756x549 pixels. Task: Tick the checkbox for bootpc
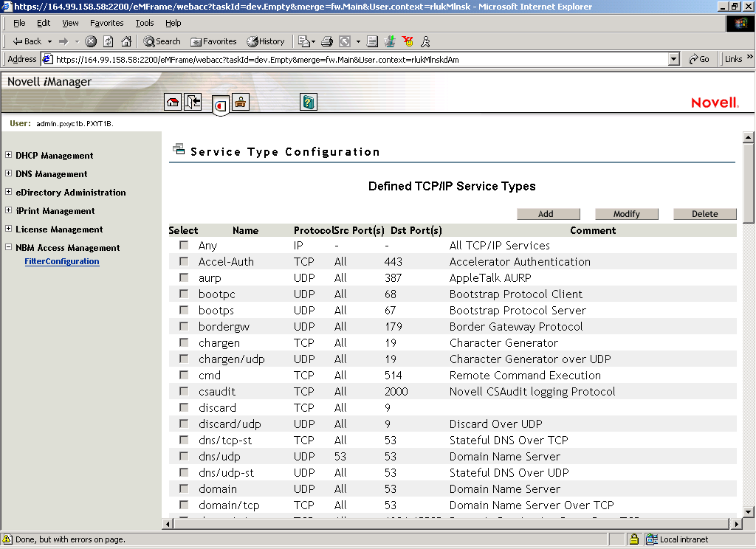[184, 294]
